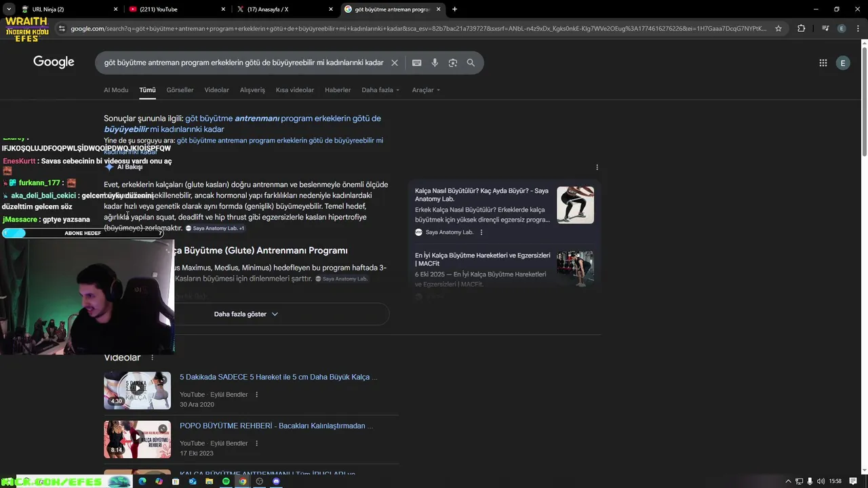Open the volume control in system tray
Image resolution: width=868 pixels, height=488 pixels.
coord(821,481)
